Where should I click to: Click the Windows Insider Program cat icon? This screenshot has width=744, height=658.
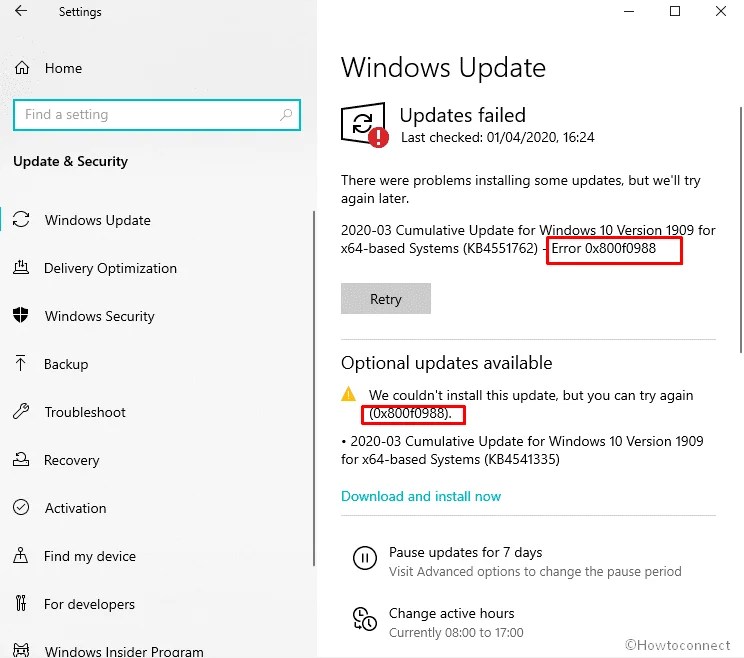tap(21, 649)
